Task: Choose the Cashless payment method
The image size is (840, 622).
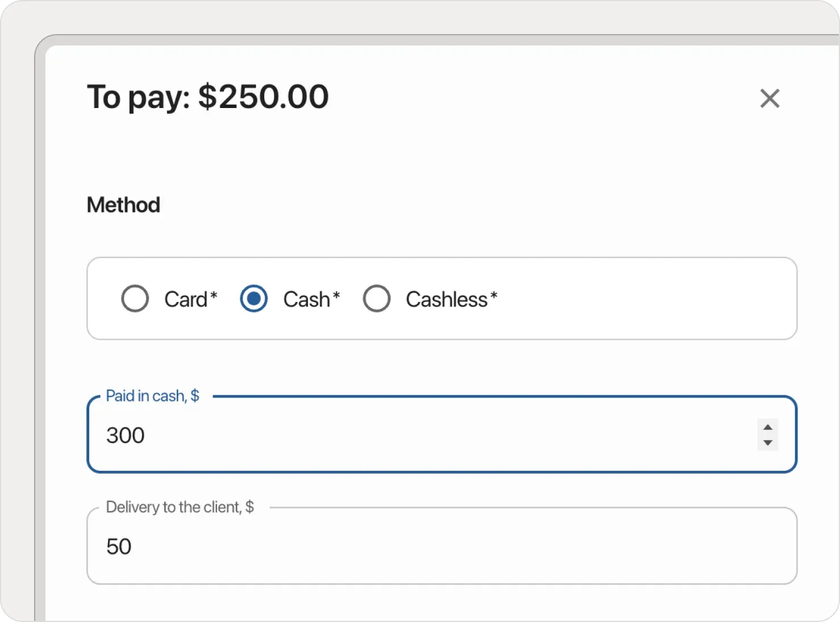Action: pyautogui.click(x=376, y=298)
